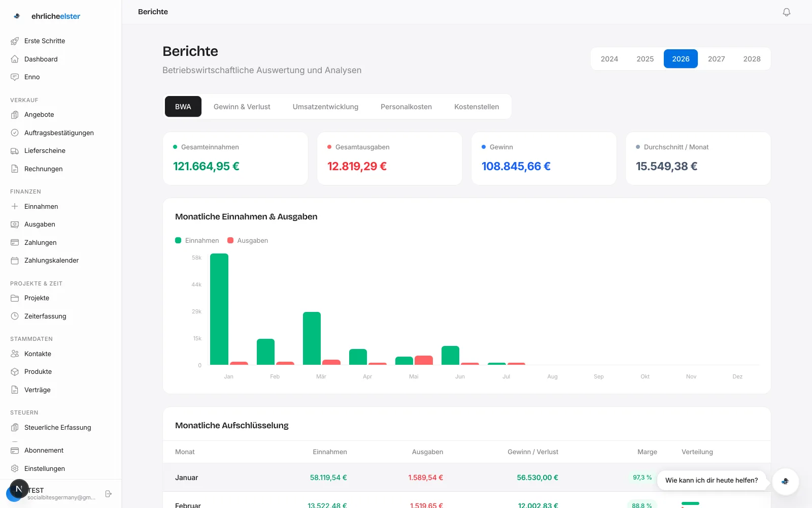
Task: Click the Zeiterfassung clock icon
Action: coord(15,316)
